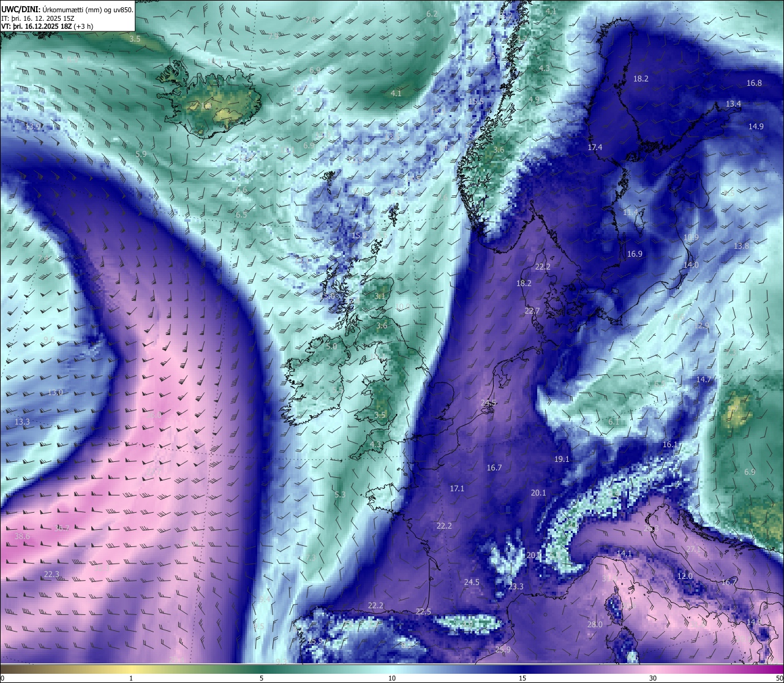The image size is (784, 683).
Task: Click the '1' tick on the color scale
Action: coord(131,678)
